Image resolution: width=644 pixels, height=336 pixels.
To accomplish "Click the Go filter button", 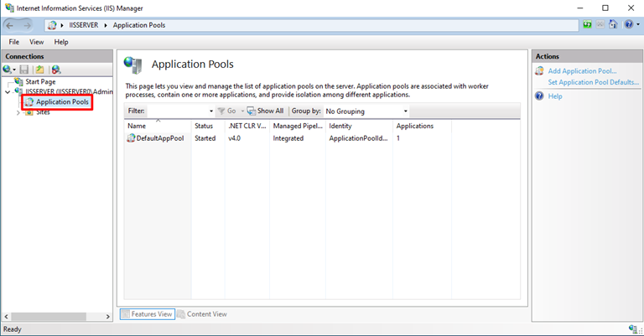I will click(227, 111).
